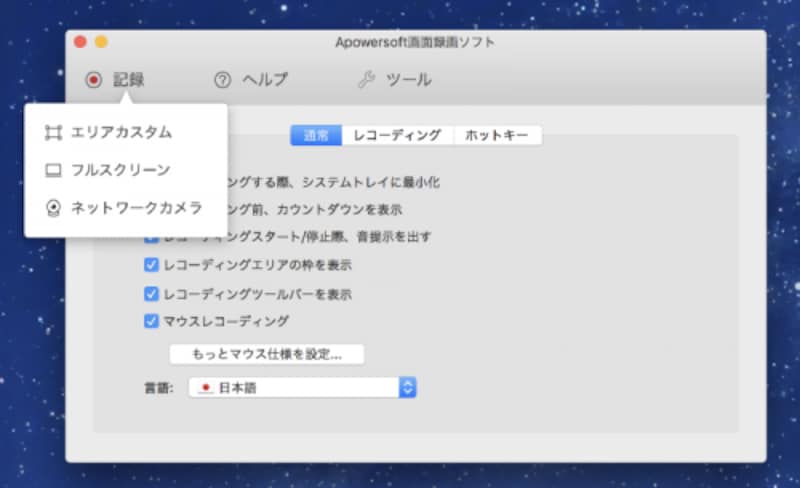Click the area custom crop icon

[x=53, y=133]
